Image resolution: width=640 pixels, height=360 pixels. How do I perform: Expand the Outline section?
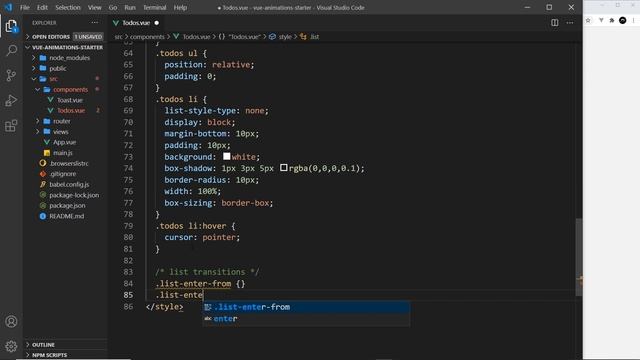[64, 345]
